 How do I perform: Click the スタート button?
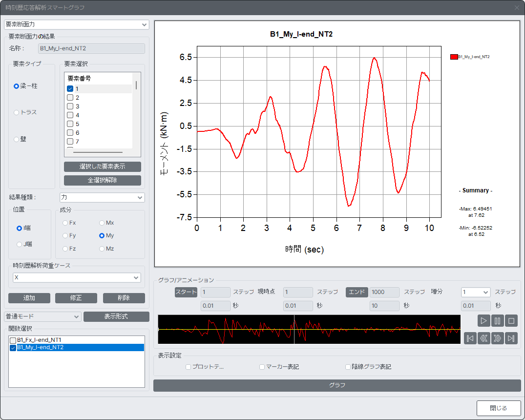(186, 292)
